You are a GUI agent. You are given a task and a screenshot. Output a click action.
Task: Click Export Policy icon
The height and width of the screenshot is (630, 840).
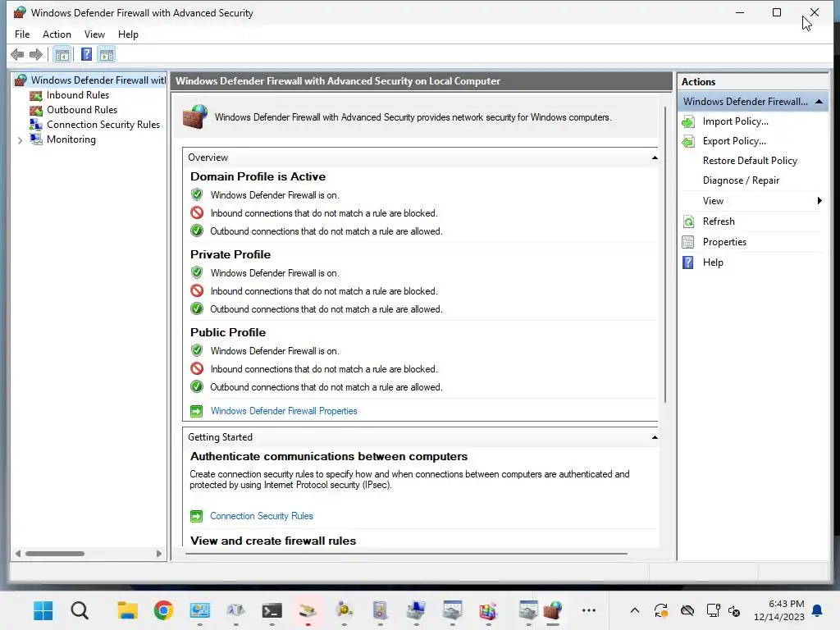[688, 142]
